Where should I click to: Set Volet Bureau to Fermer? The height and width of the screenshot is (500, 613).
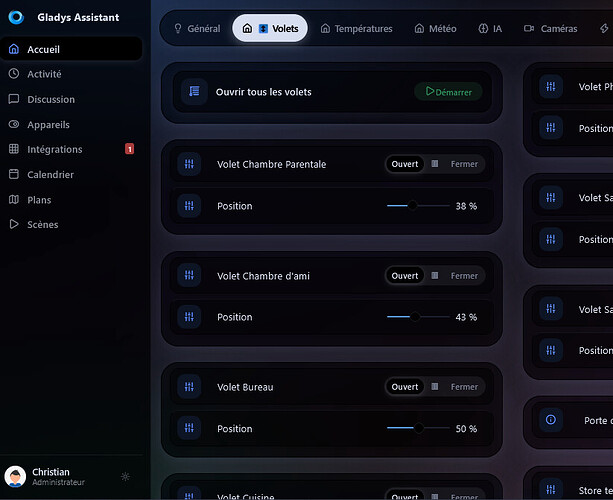coord(464,387)
